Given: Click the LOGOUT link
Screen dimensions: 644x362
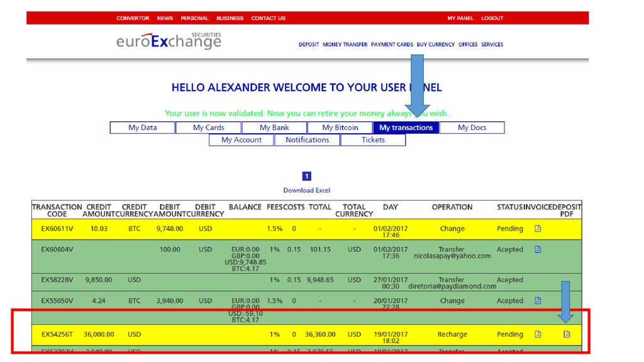Looking at the screenshot, I should [x=492, y=18].
